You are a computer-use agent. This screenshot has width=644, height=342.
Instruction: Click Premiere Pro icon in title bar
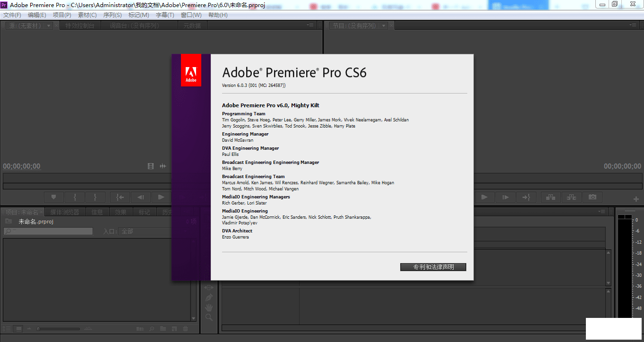tap(4, 4)
